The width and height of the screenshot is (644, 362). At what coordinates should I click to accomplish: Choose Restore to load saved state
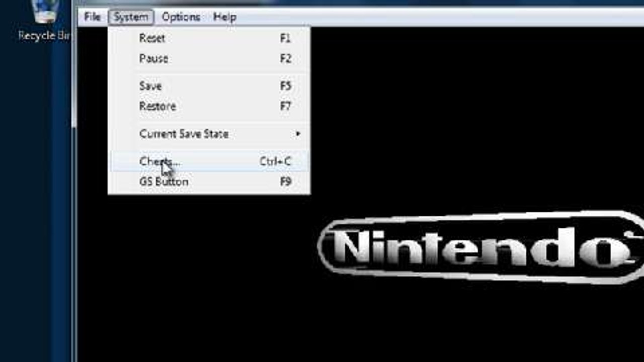pyautogui.click(x=209, y=107)
